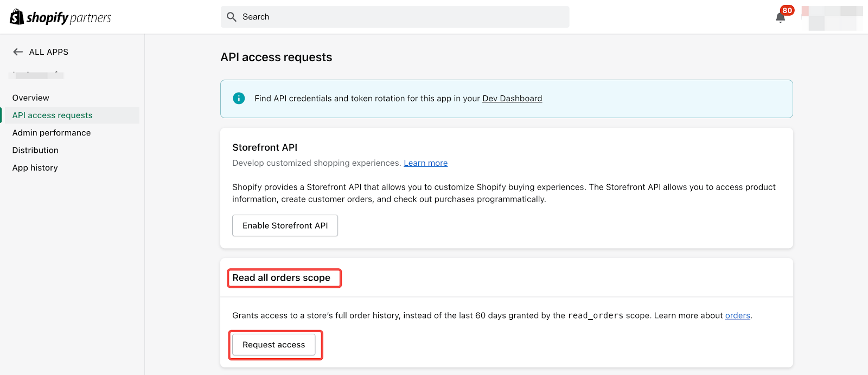Navigate to Admin performance
Image resolution: width=868 pixels, height=375 pixels.
pos(52,133)
